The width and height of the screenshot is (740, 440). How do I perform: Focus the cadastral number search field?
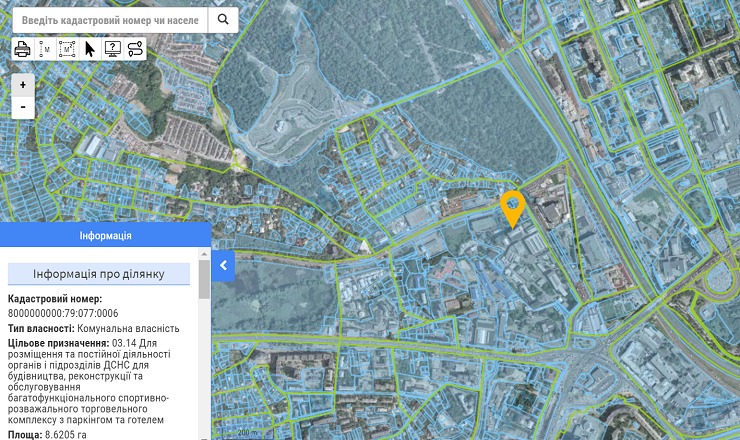[110, 19]
